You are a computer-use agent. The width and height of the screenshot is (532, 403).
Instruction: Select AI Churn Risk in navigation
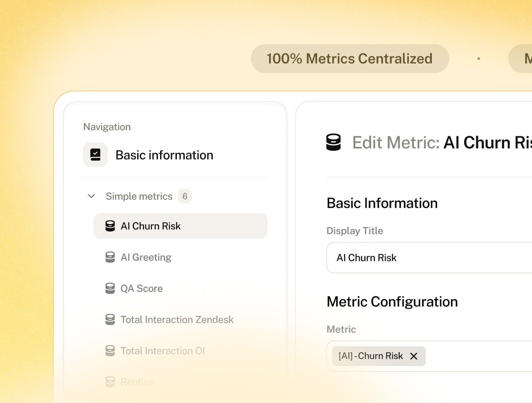tap(151, 226)
